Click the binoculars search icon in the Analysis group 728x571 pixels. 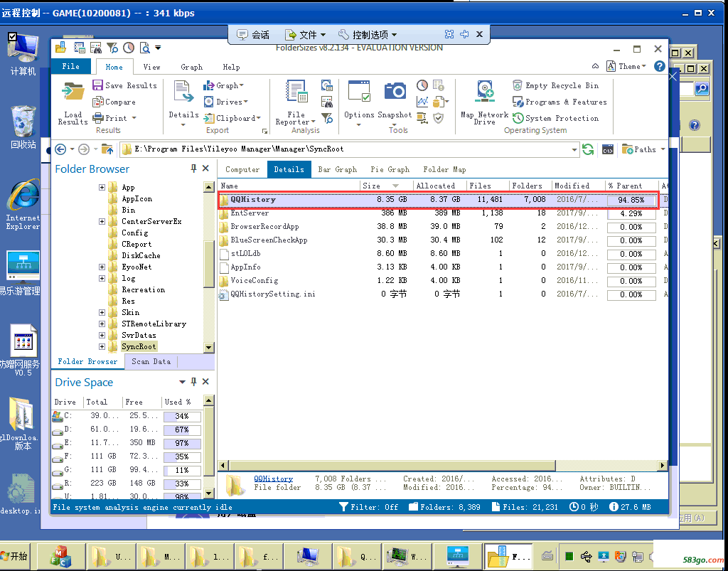click(327, 102)
